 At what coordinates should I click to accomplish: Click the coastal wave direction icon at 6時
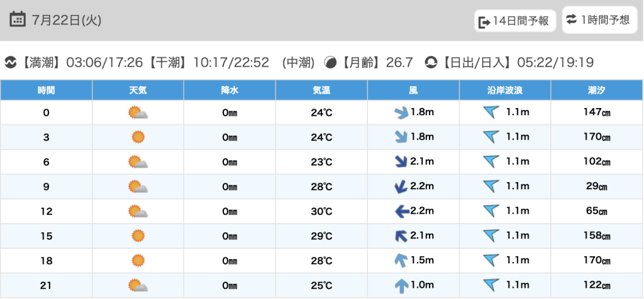(x=491, y=162)
